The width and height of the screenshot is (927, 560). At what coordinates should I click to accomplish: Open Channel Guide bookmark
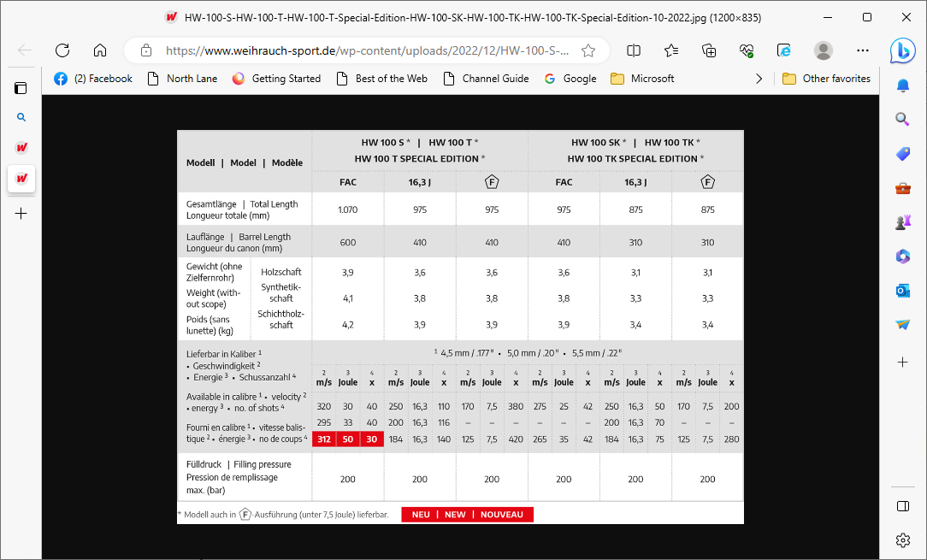[x=486, y=79]
